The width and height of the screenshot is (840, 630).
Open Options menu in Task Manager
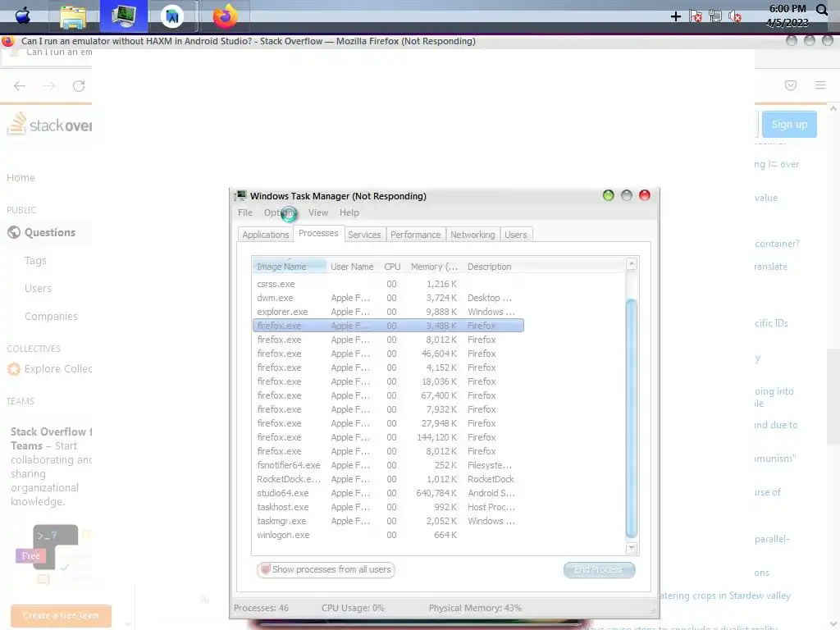280,212
